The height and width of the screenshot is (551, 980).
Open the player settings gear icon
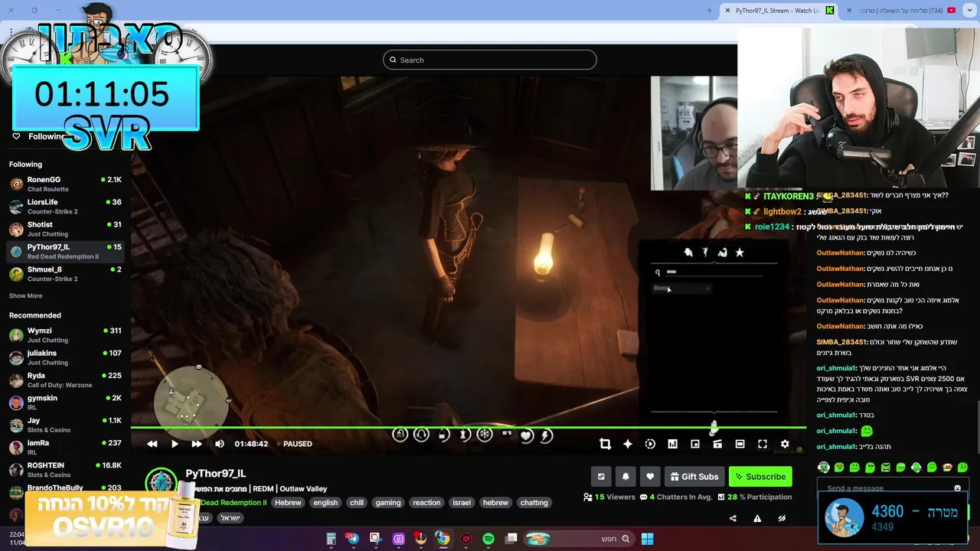pos(785,444)
